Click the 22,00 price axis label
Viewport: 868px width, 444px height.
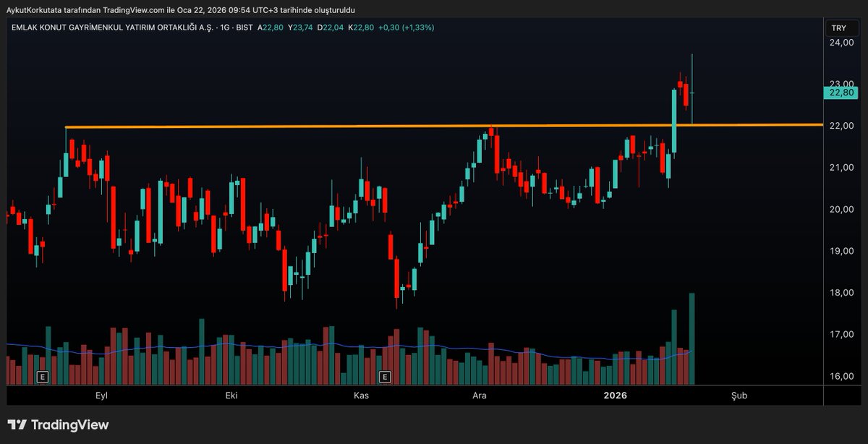(x=841, y=126)
